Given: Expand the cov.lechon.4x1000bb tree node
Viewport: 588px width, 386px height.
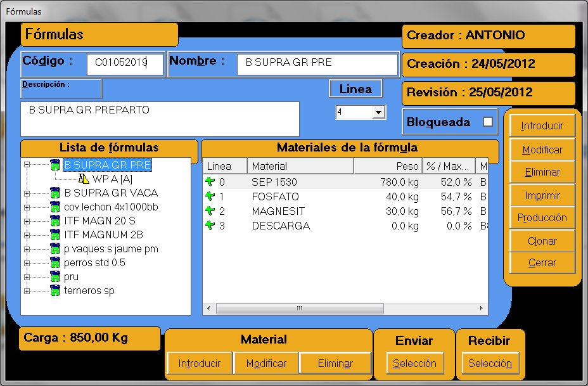Looking at the screenshot, I should 27,207.
